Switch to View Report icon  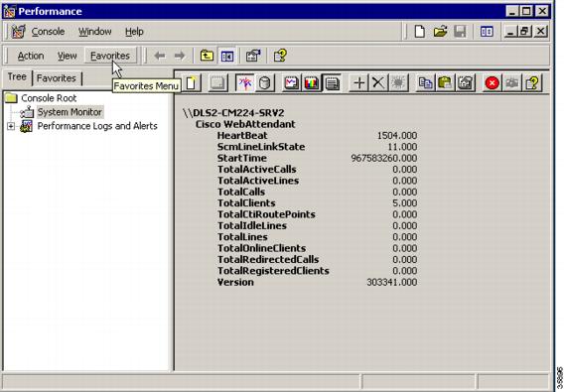point(332,83)
